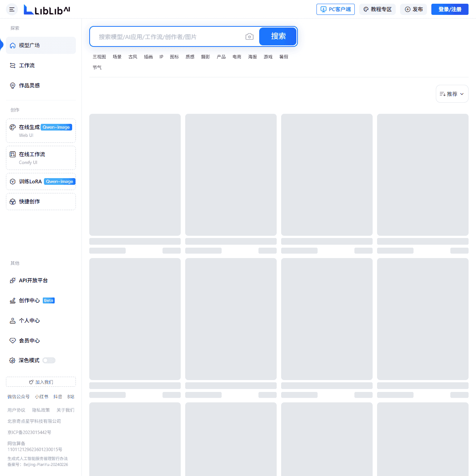Click the 个人中心 person icon
The width and height of the screenshot is (476, 476).
click(12, 320)
